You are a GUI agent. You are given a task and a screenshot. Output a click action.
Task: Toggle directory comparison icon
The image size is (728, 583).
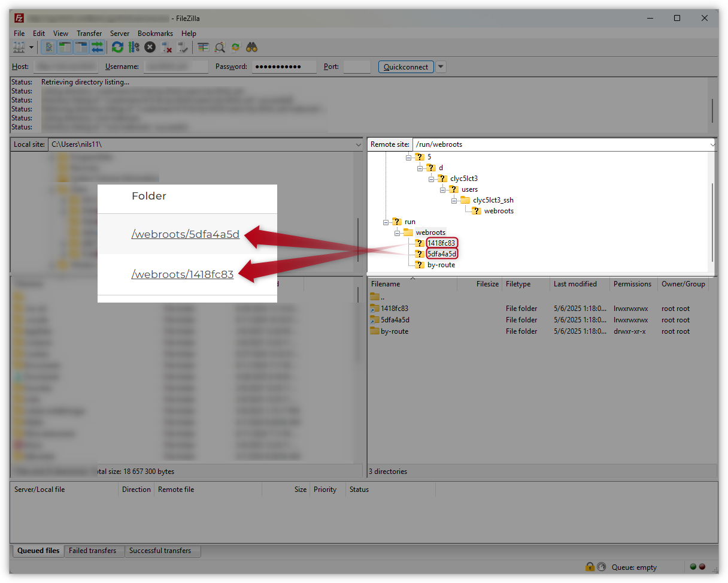point(220,47)
